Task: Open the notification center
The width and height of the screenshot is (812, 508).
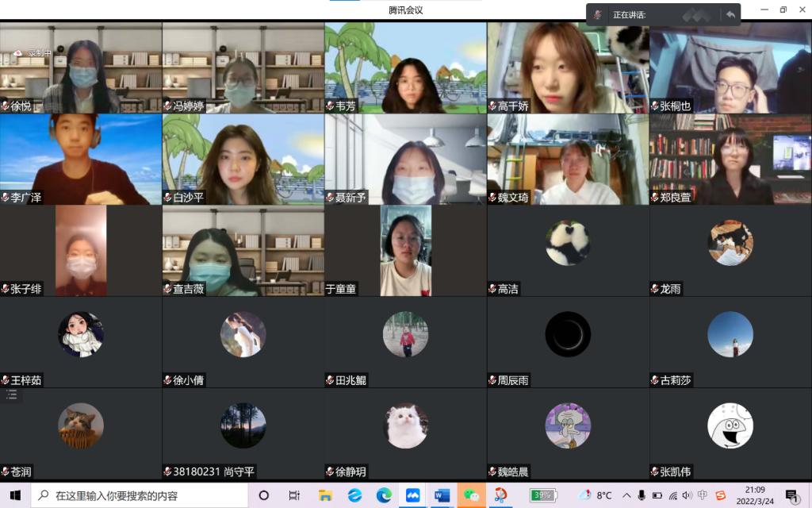Action: (791, 495)
